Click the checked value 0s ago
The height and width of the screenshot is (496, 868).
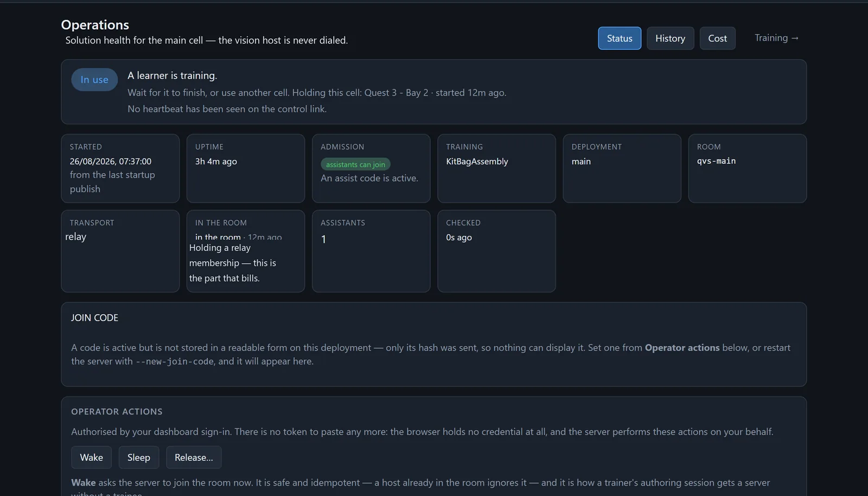(459, 237)
